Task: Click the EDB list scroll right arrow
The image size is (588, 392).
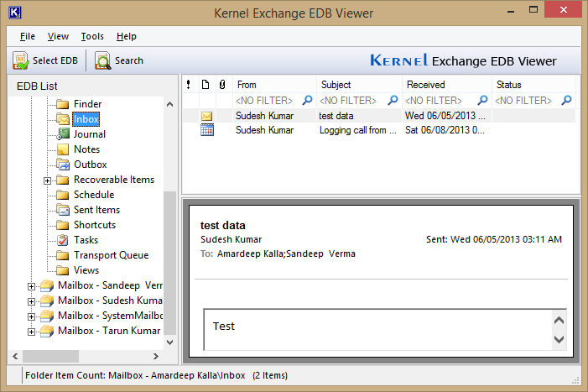Action: pyautogui.click(x=156, y=357)
